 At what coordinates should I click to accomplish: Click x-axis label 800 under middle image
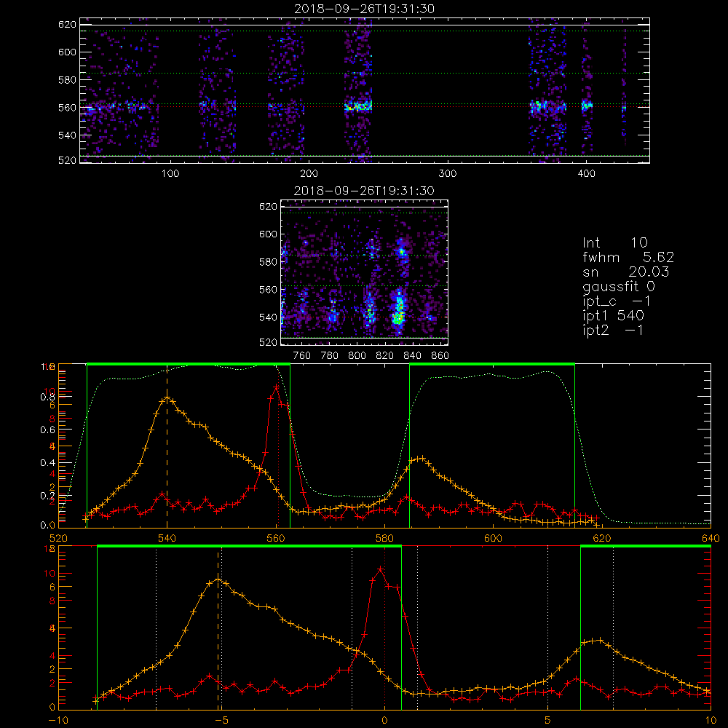pos(357,356)
